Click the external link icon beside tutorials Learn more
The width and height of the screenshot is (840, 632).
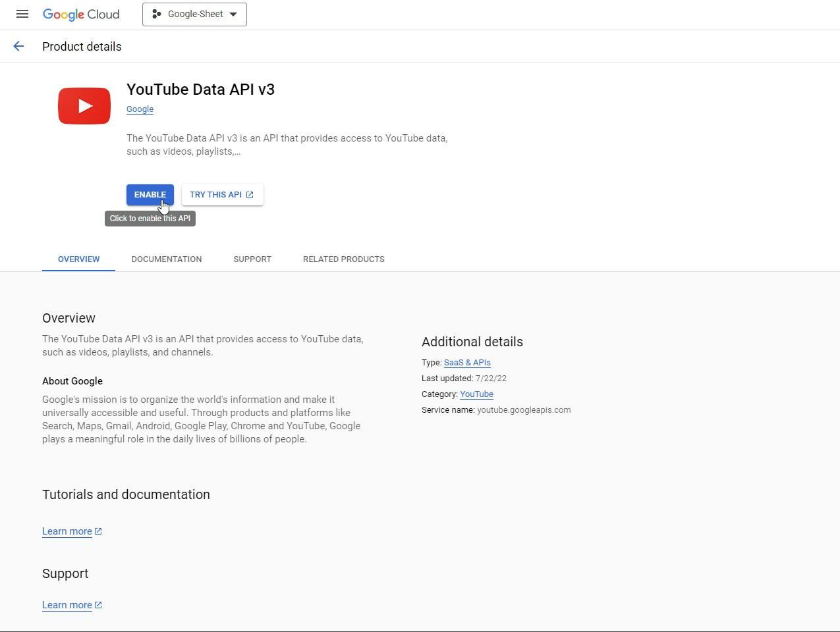click(98, 531)
